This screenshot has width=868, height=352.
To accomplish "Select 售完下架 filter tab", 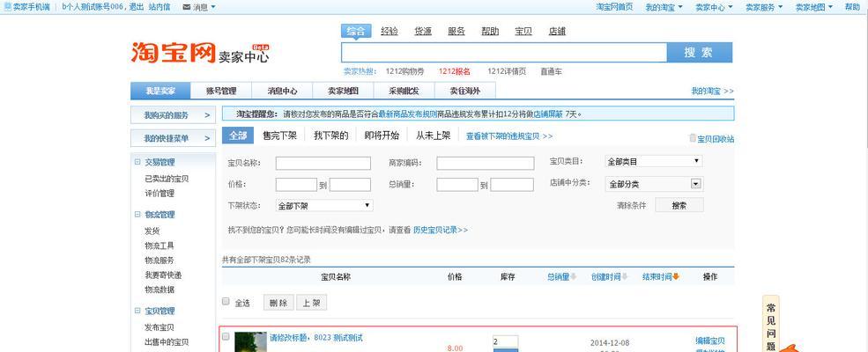I will [279, 136].
